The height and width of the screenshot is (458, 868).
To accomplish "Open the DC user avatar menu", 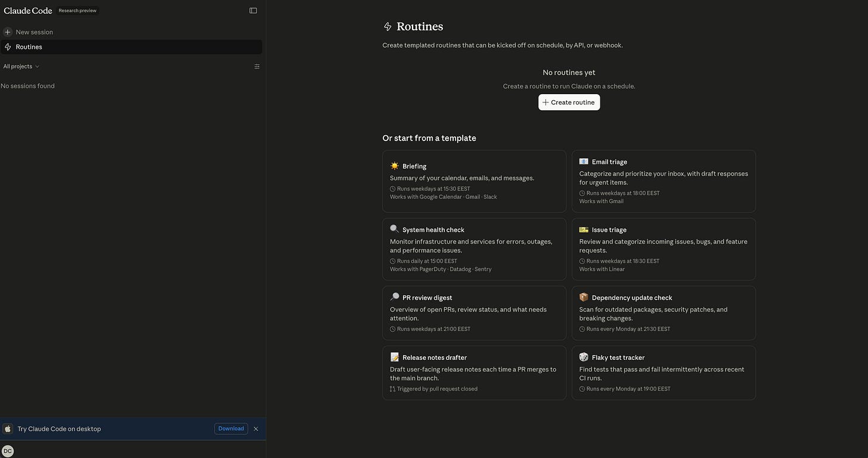I will tap(8, 451).
